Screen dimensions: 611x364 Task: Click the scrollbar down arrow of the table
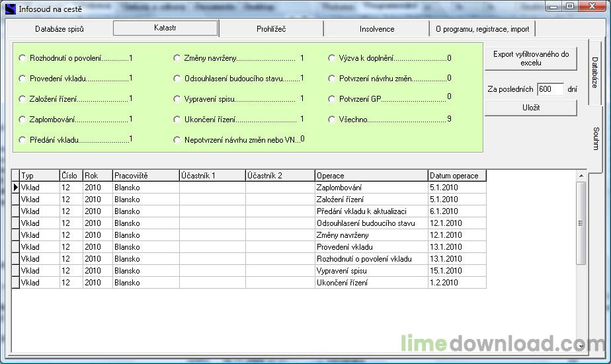tap(581, 346)
